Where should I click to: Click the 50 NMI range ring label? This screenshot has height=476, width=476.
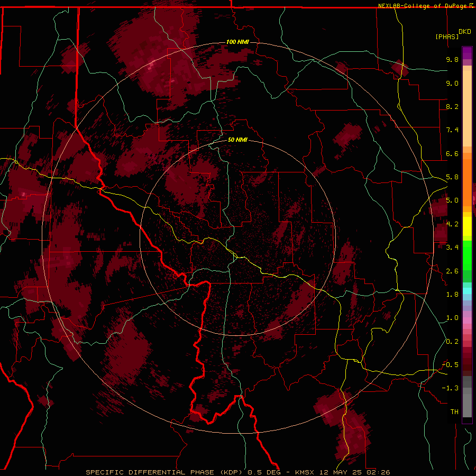[237, 140]
